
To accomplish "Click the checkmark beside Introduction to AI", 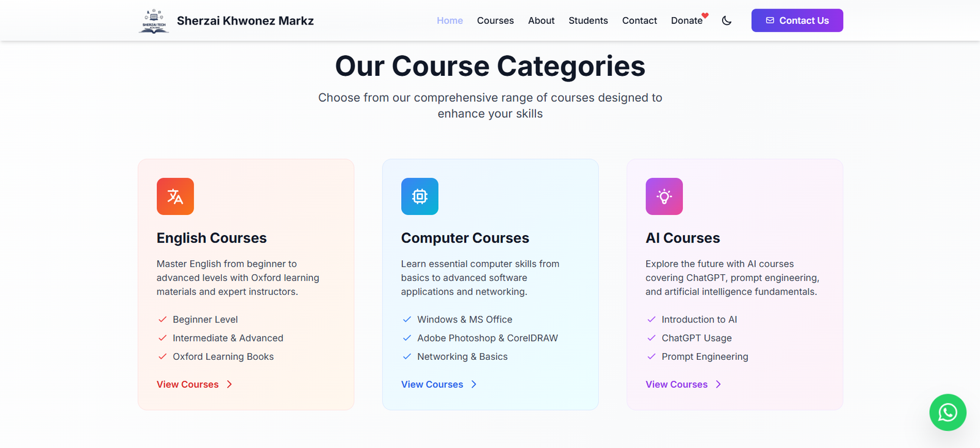I will pyautogui.click(x=651, y=319).
